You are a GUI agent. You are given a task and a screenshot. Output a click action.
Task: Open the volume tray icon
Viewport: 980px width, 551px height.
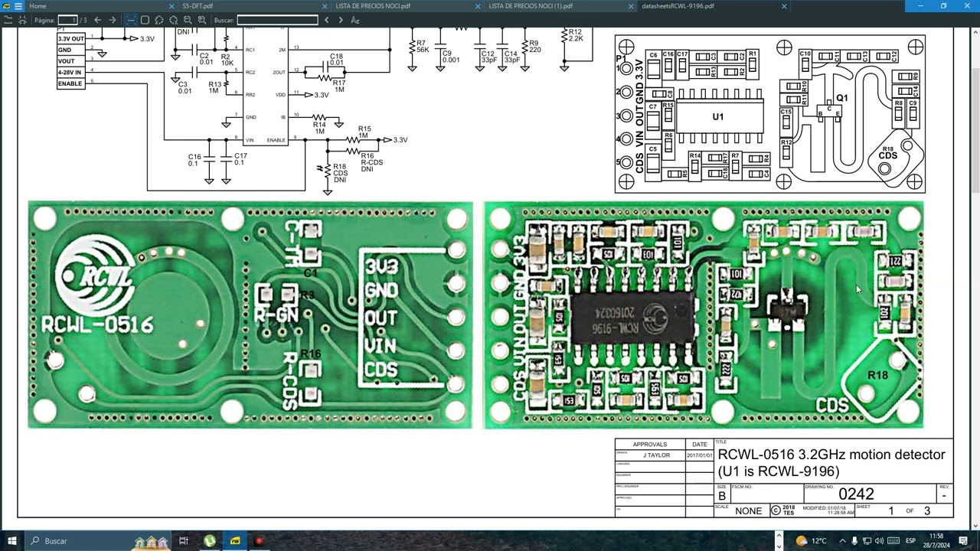click(879, 541)
